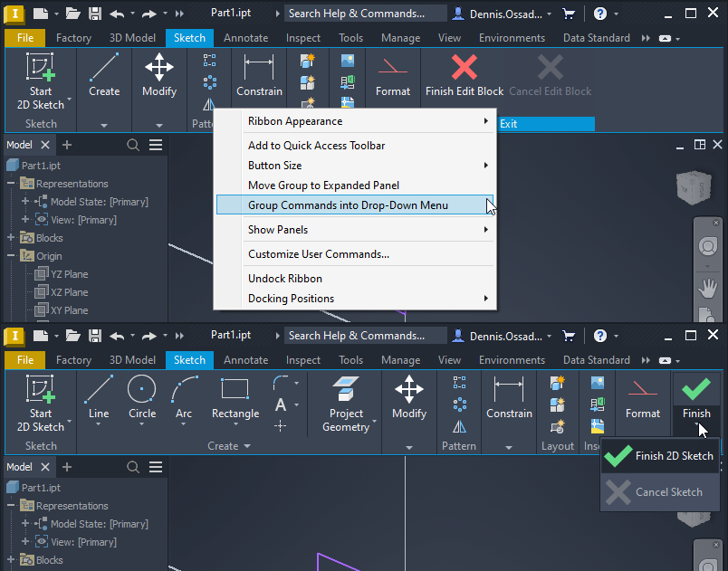Open Ribbon Appearance submenu

(x=355, y=121)
